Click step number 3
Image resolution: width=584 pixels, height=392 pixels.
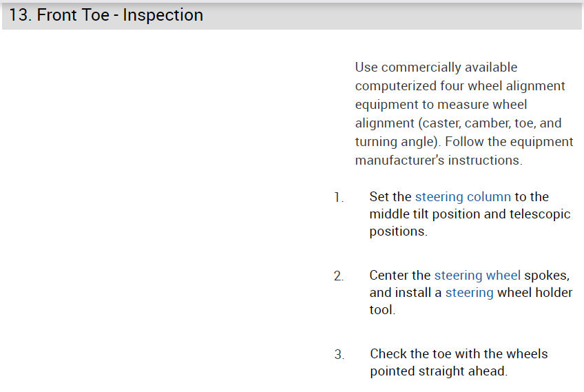coord(339,355)
